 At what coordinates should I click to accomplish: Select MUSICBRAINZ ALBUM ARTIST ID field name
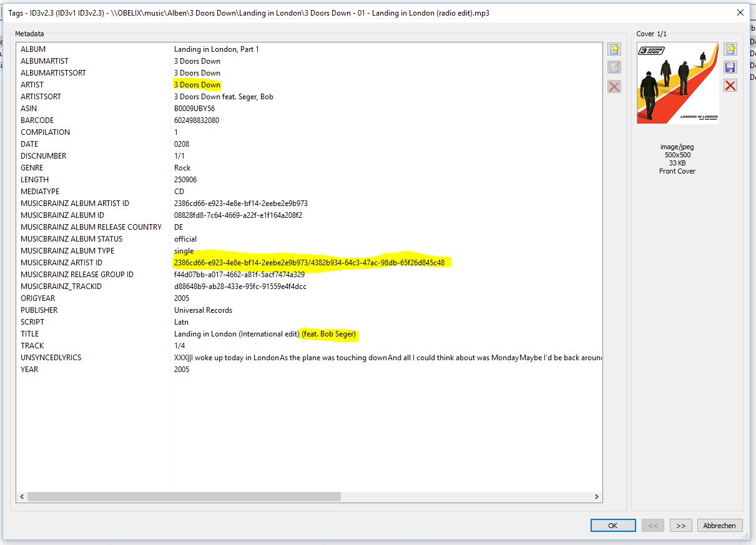pos(75,204)
